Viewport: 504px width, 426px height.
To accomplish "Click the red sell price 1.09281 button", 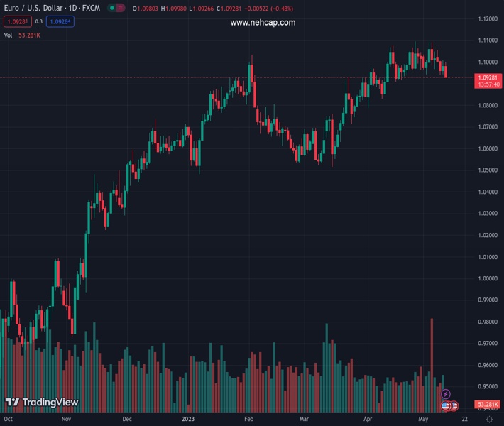I will tap(16, 21).
